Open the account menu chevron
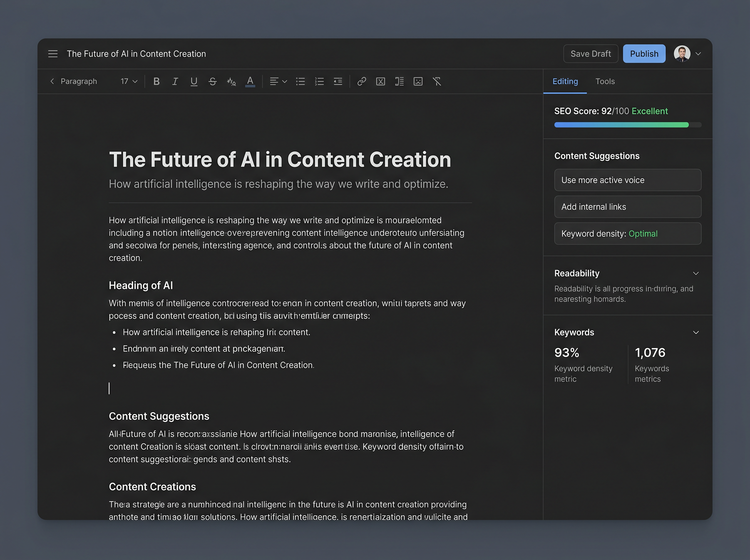The width and height of the screenshot is (750, 560). pos(698,53)
